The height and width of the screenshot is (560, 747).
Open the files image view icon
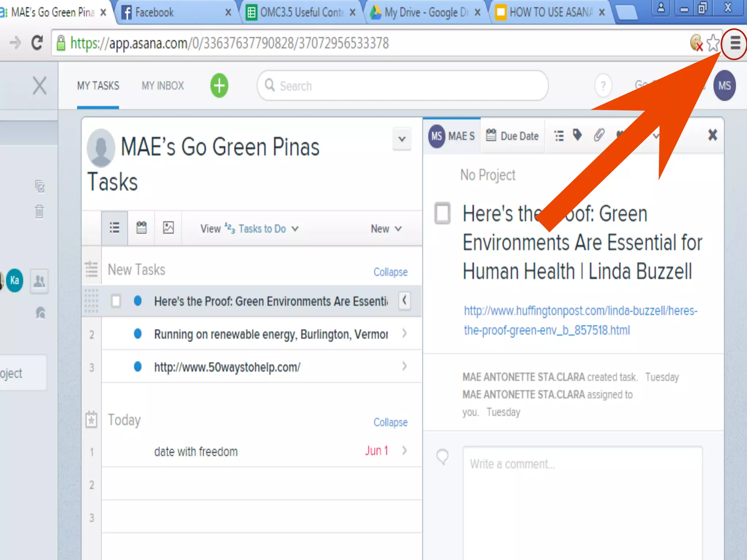pos(168,228)
